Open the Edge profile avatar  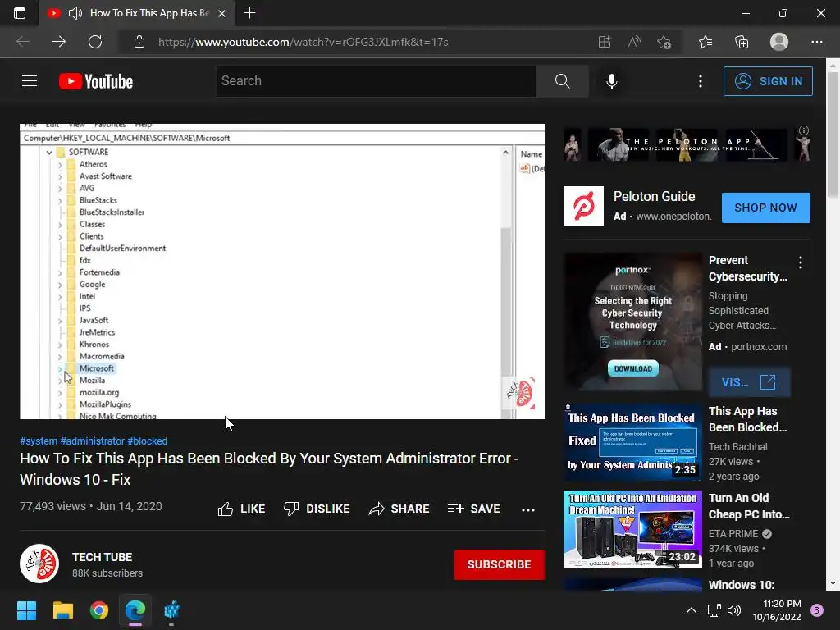point(779,42)
